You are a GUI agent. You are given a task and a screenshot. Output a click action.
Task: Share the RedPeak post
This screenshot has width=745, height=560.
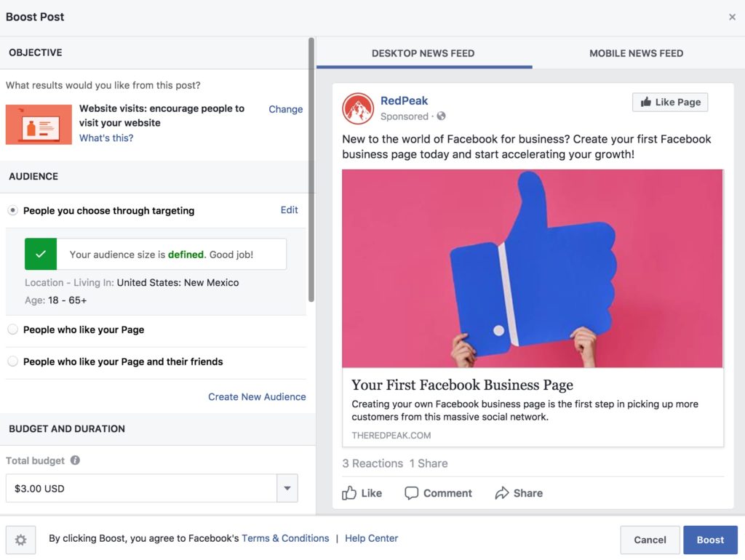pyautogui.click(x=518, y=493)
